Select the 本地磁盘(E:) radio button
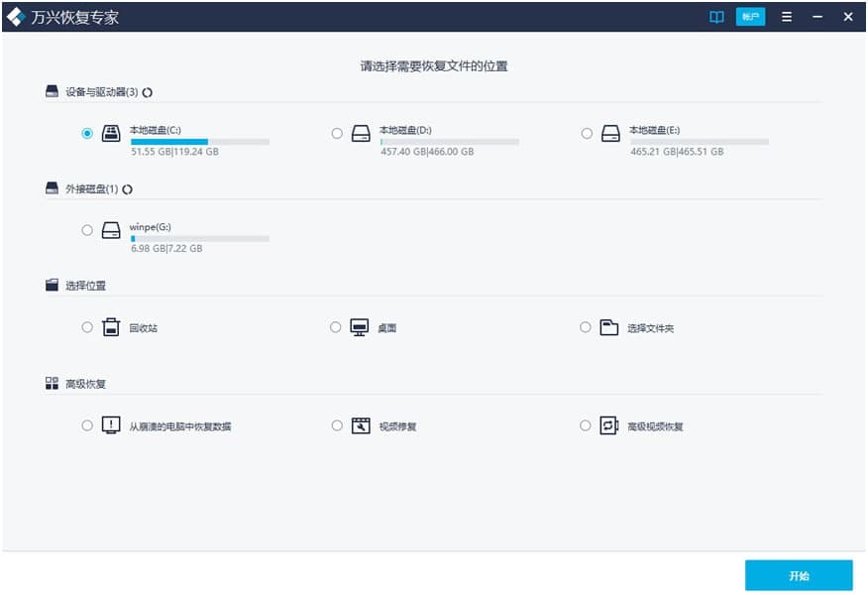Viewport: 868px width, 595px height. (587, 134)
